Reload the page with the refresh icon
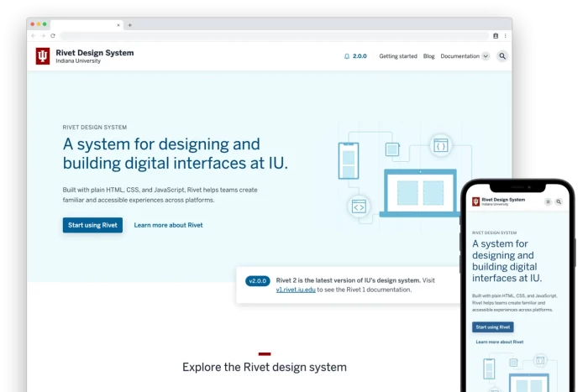Image resolution: width=588 pixels, height=392 pixels. [x=53, y=36]
